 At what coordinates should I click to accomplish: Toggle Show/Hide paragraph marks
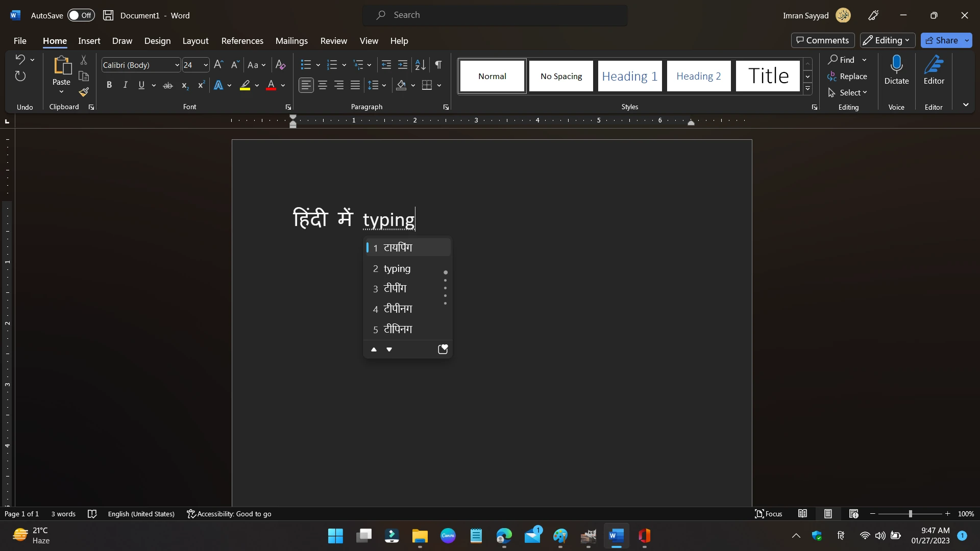(x=438, y=65)
